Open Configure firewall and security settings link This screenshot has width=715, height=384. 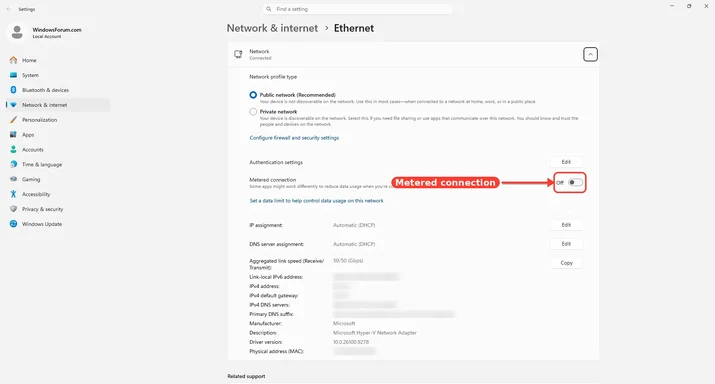[294, 138]
